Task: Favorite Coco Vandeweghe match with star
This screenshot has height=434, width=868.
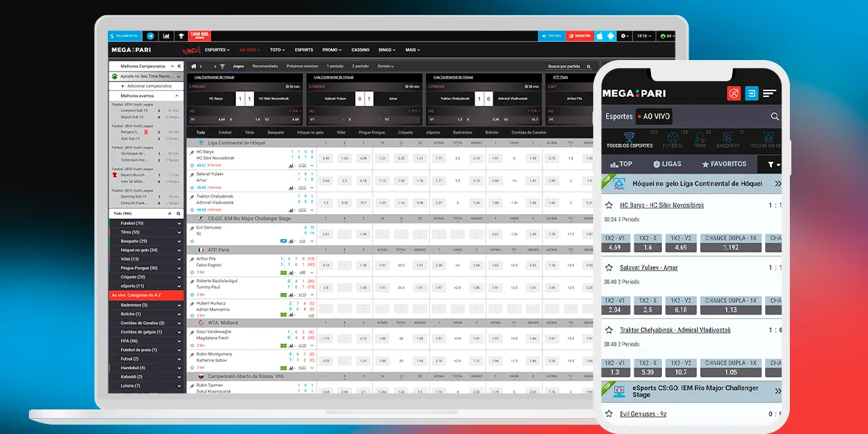Action: (x=192, y=345)
